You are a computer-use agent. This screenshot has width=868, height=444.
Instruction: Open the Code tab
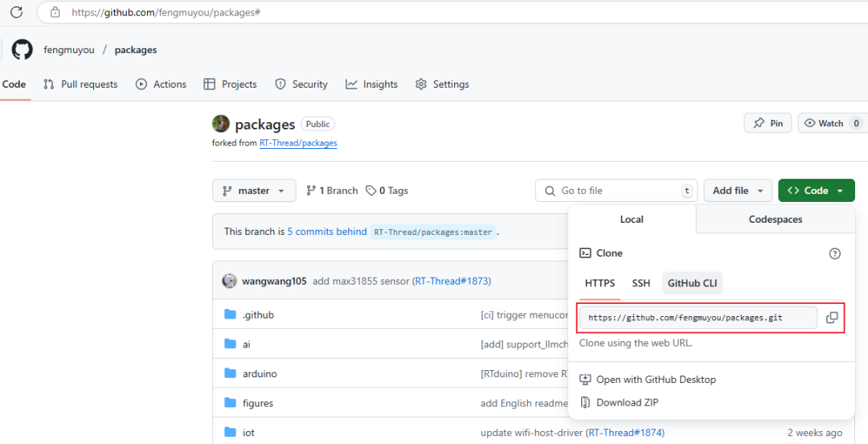[14, 84]
